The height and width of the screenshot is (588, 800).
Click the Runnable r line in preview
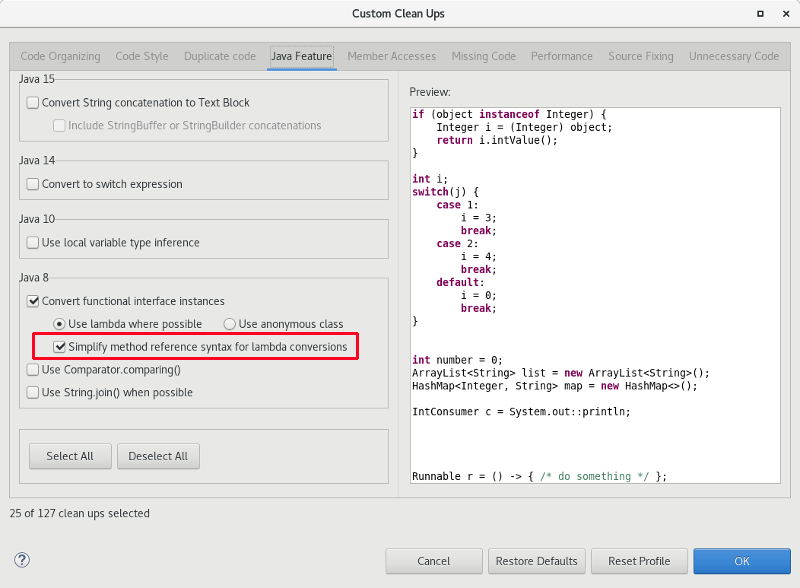(x=539, y=476)
